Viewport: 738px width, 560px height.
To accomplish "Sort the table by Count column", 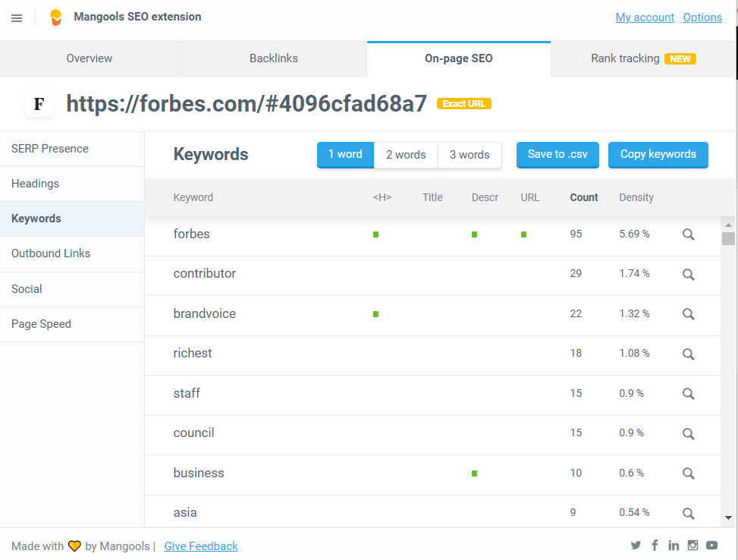I will [584, 197].
